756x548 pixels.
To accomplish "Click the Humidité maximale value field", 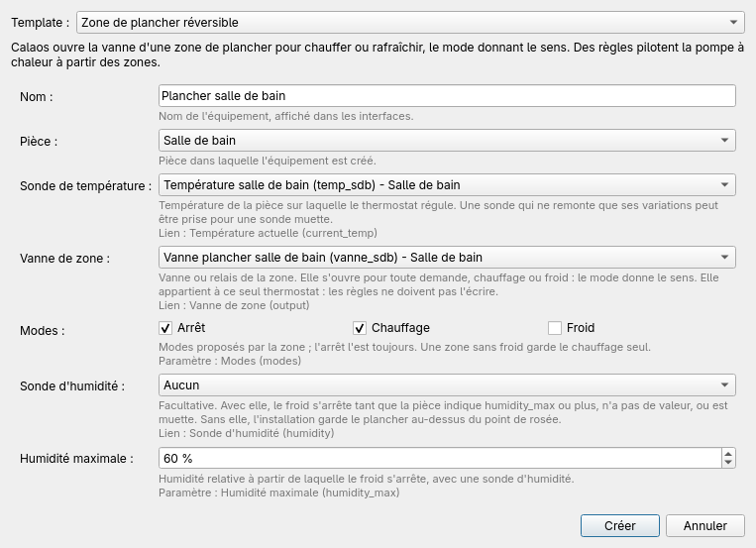I will point(440,458).
